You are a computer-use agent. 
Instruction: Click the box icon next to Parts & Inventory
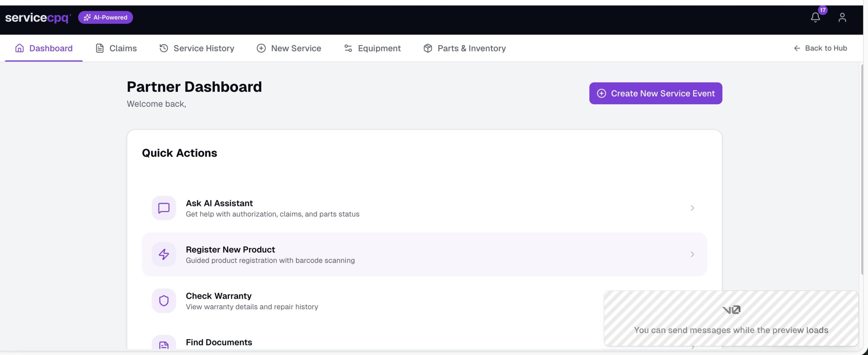pyautogui.click(x=428, y=48)
